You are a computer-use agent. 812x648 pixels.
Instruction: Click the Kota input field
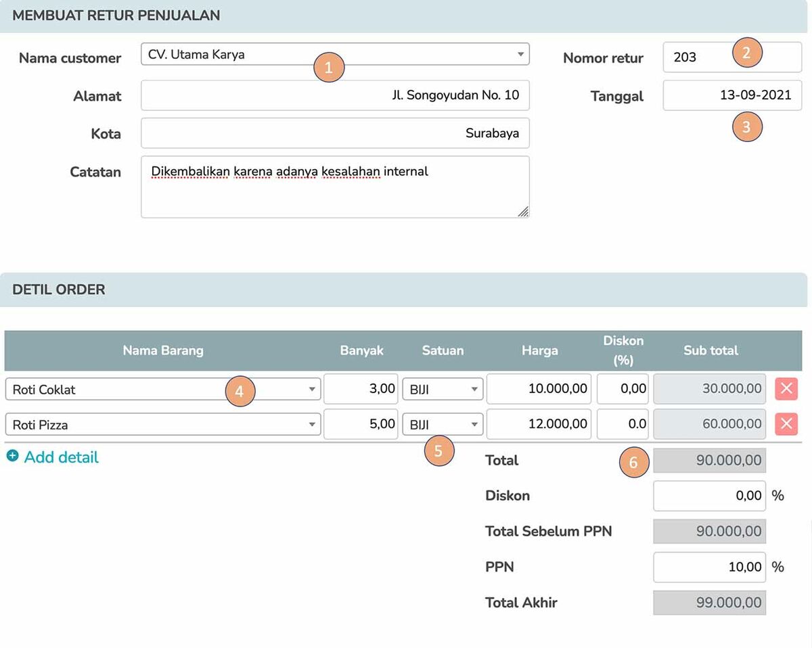tap(335, 133)
